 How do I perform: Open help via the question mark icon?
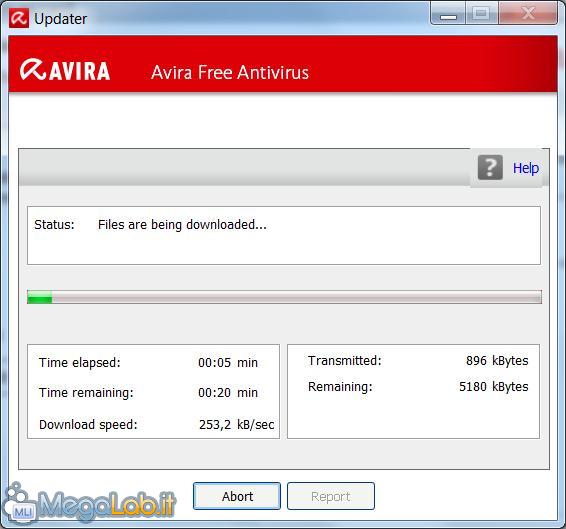pyautogui.click(x=490, y=168)
